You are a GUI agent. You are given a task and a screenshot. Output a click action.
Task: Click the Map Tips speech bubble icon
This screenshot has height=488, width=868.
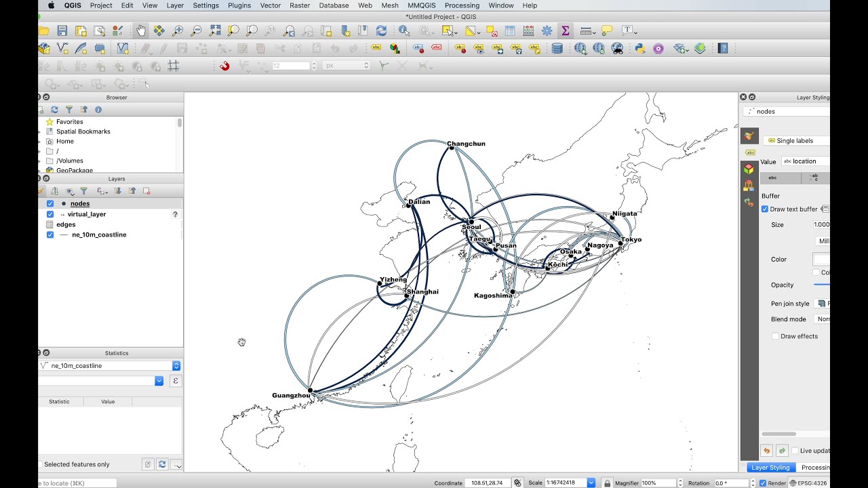coord(607,30)
